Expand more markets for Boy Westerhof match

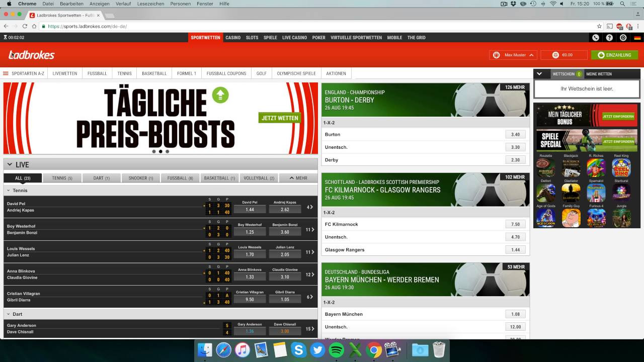pos(310,230)
